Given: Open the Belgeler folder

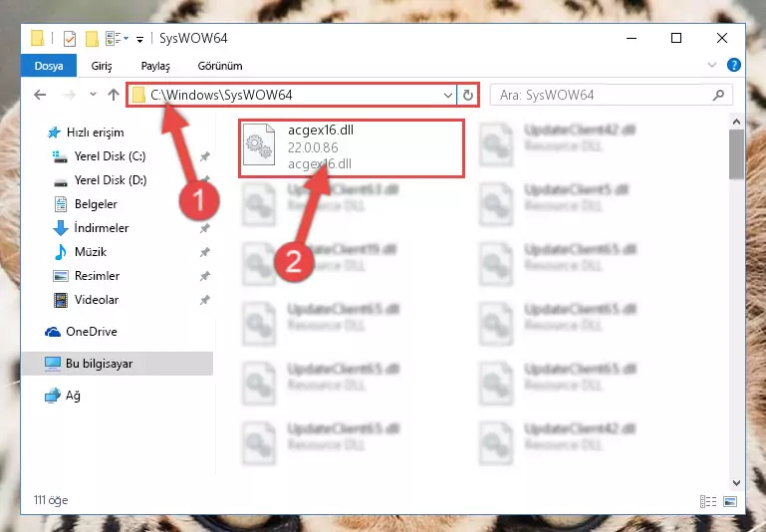Looking at the screenshot, I should tap(96, 204).
